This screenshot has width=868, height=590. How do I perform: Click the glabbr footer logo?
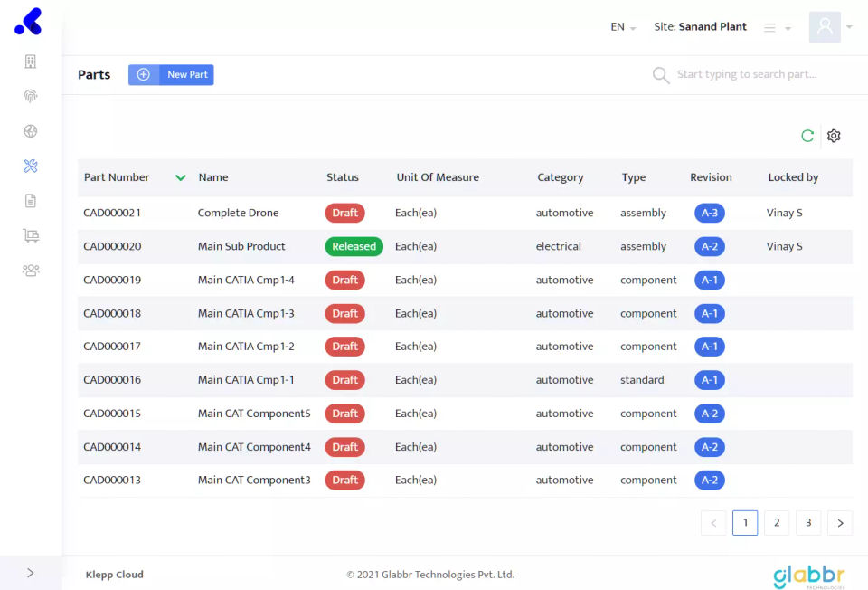pos(809,576)
